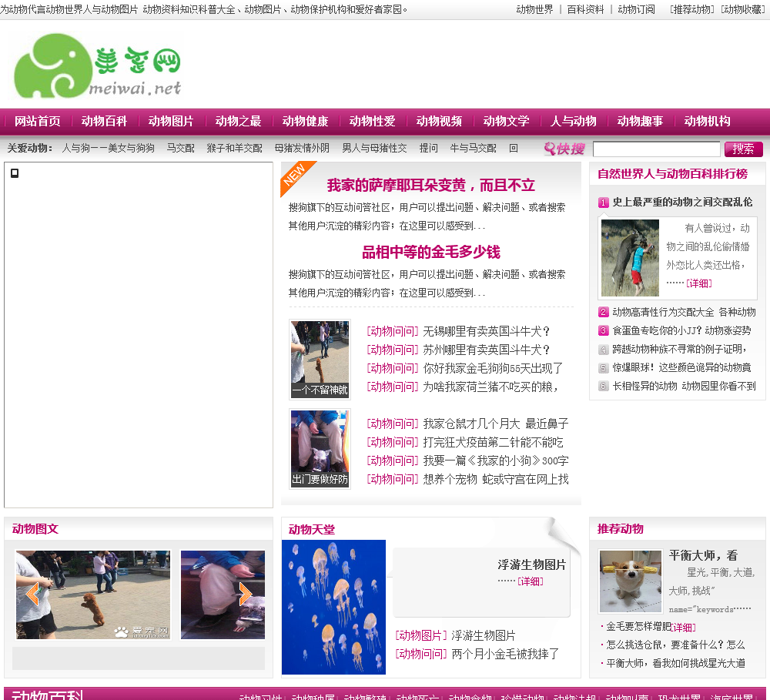Click the left orange arrow on photo carousel

[x=32, y=594]
